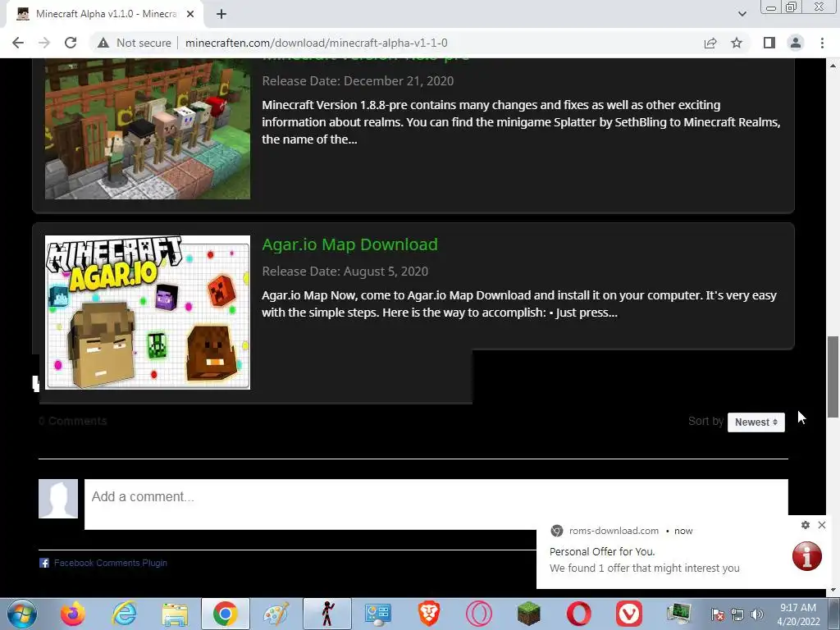Open the Control Panel taskbar icon
840x630 pixels.
(x=377, y=614)
